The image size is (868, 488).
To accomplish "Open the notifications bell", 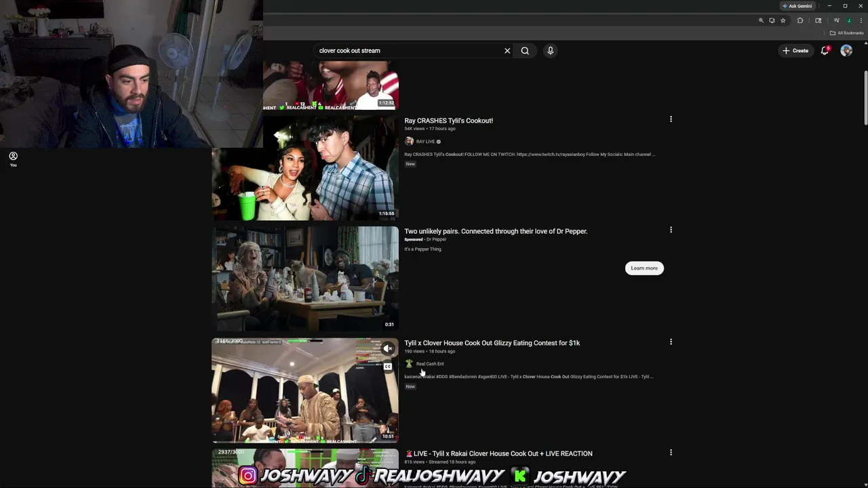I will [x=825, y=51].
